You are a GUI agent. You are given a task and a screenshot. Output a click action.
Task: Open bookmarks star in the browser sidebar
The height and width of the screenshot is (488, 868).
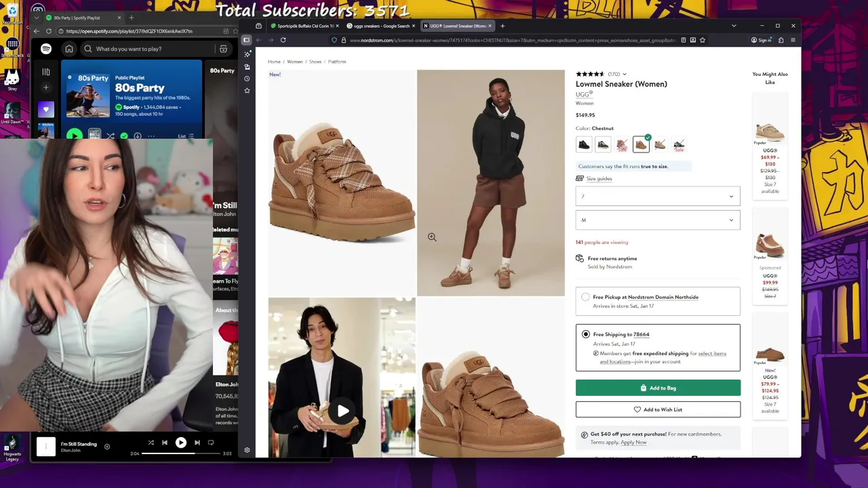coord(247,91)
